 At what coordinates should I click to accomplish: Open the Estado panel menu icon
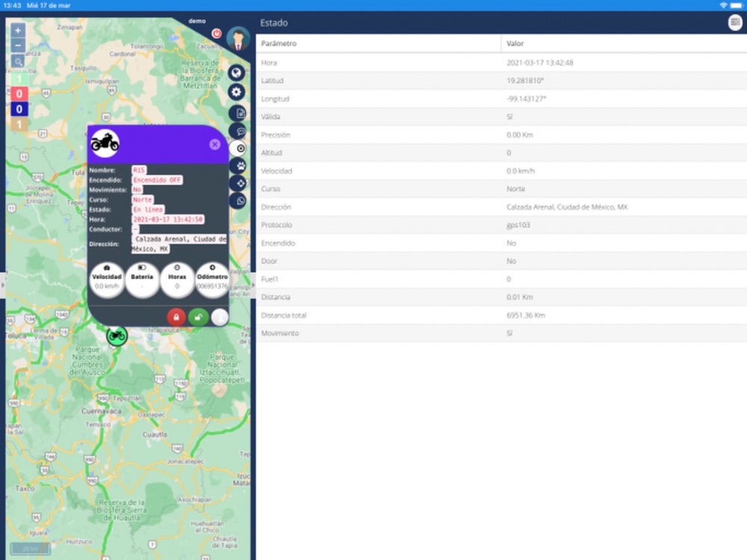pos(736,22)
